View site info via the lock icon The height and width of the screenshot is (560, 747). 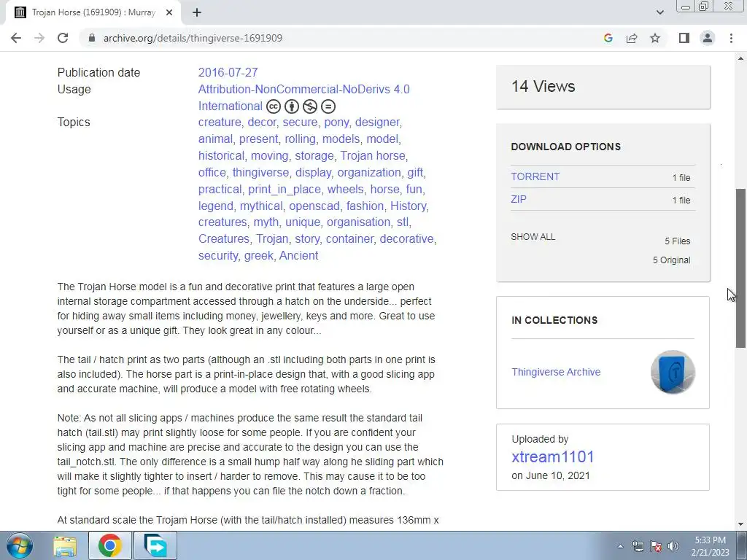[x=92, y=38]
